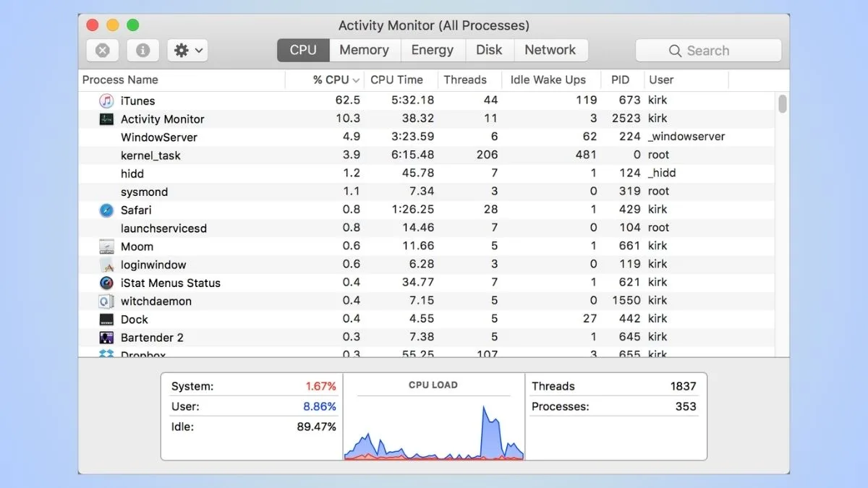Click the PID 2523 cell
Image resolution: width=868 pixels, height=488 pixels.
[x=626, y=119]
